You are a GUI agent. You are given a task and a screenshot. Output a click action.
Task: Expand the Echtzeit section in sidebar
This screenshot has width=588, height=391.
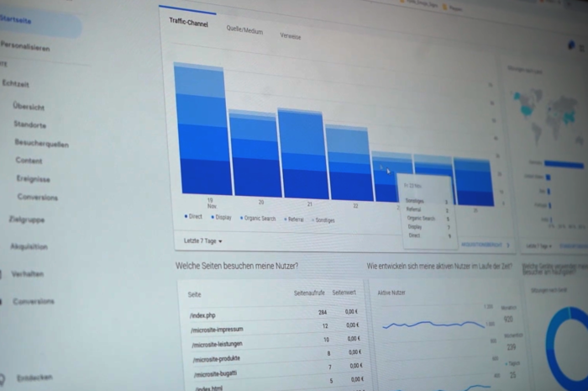[17, 84]
